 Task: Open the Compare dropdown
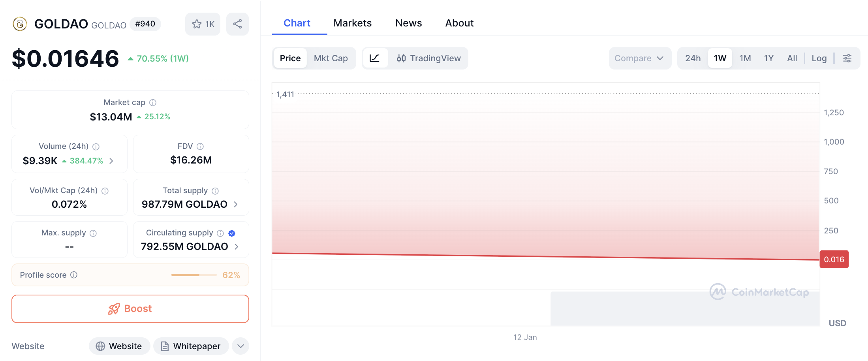pos(639,58)
